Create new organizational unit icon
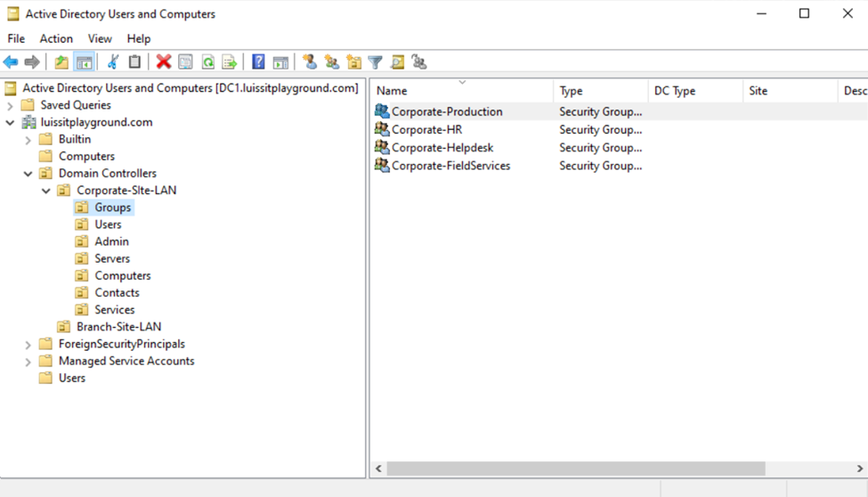This screenshot has height=497, width=868. coord(353,62)
